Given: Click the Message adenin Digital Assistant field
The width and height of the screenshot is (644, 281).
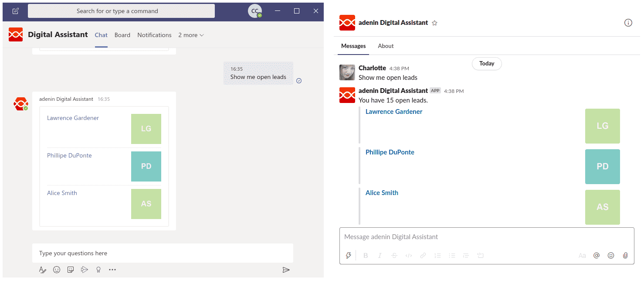Looking at the screenshot, I should (x=487, y=237).
